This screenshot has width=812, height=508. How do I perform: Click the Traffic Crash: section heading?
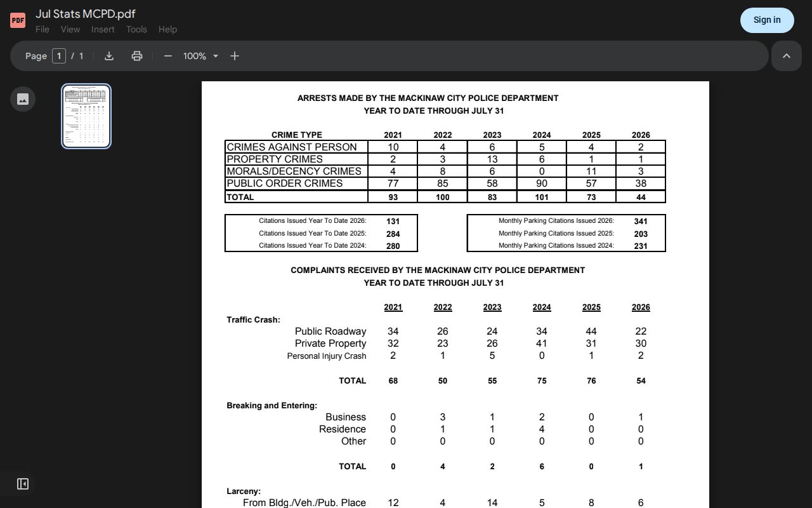253,319
